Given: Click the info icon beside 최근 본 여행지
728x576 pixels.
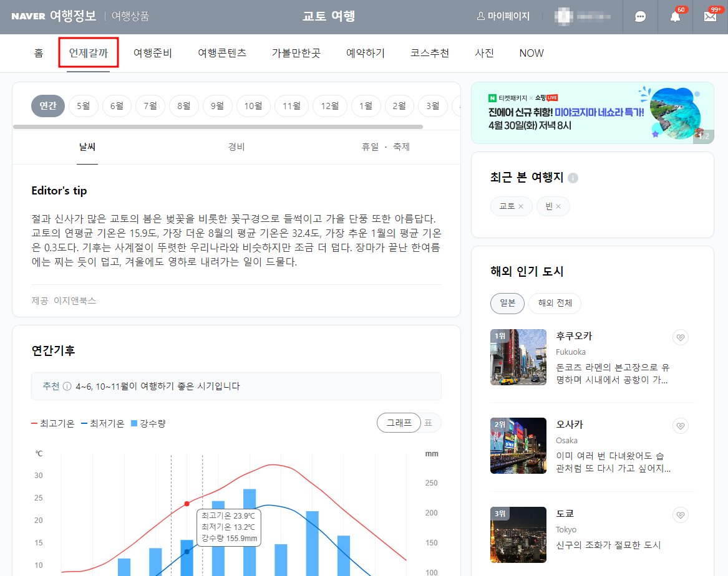Looking at the screenshot, I should point(573,178).
